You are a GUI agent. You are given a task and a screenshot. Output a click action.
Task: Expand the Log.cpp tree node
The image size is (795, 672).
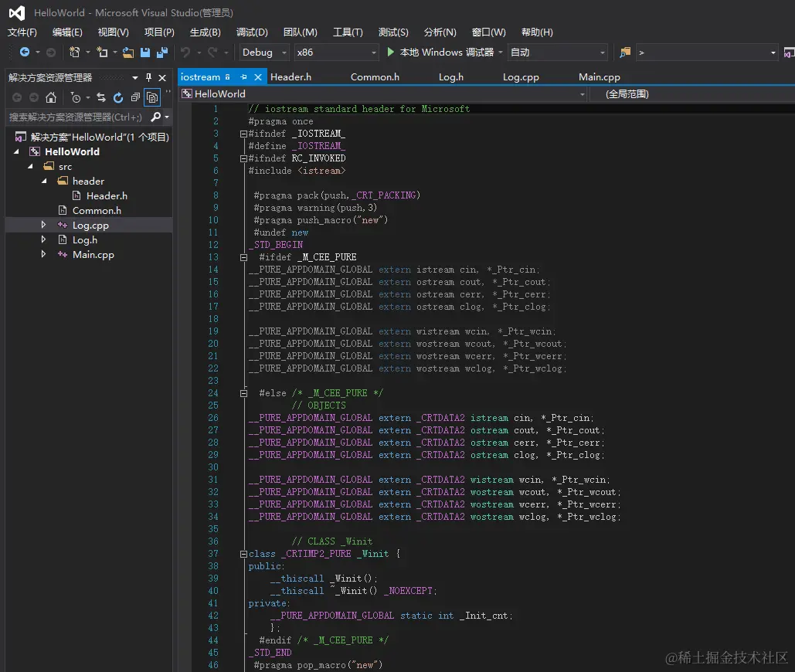tap(44, 226)
